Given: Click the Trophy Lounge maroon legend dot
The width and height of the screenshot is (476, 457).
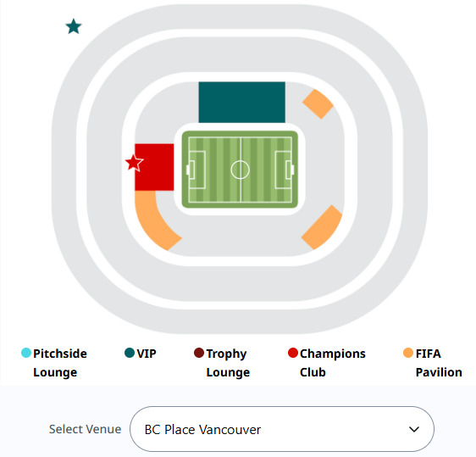Looking at the screenshot, I should tap(199, 353).
